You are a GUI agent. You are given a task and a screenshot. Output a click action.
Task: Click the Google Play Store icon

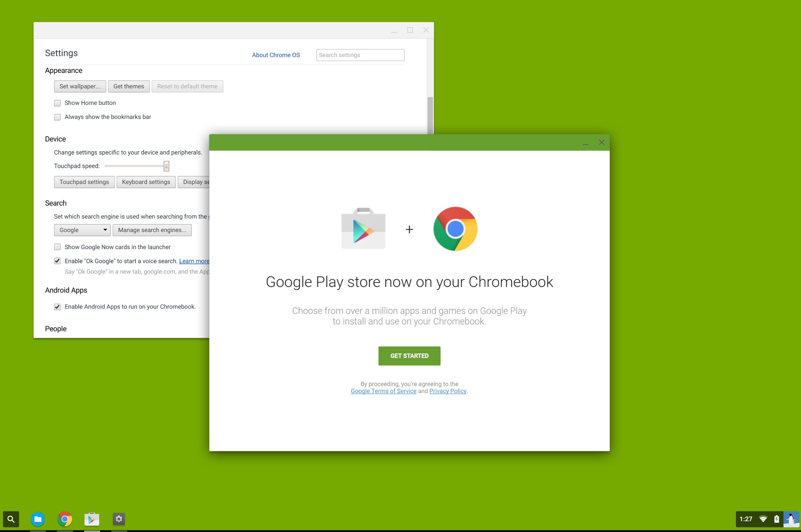[x=91, y=518]
